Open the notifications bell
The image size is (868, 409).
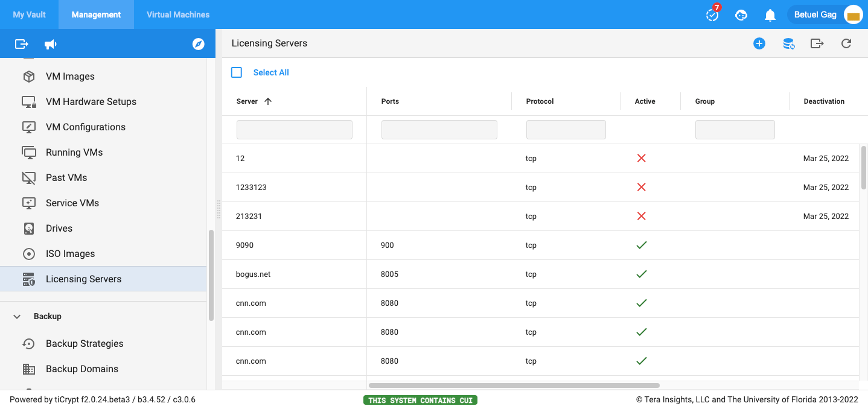(770, 15)
